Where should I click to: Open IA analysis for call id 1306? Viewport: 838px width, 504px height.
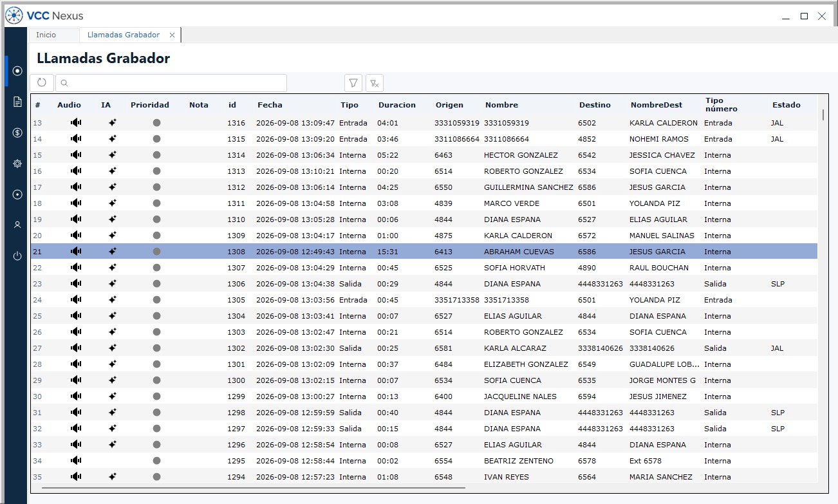click(112, 283)
